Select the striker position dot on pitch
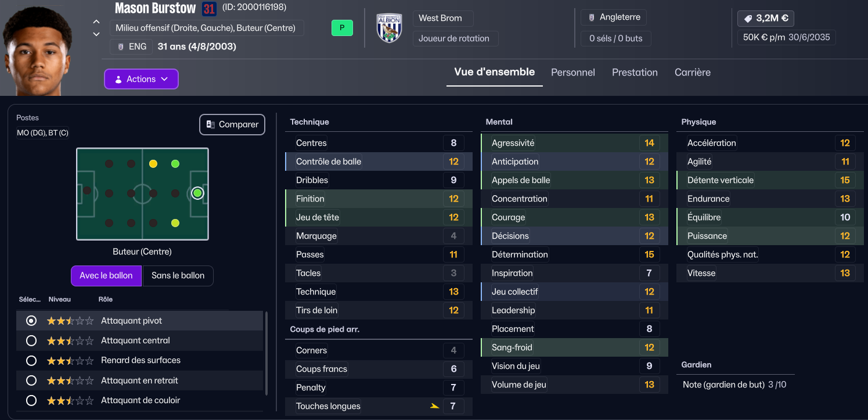 (197, 193)
